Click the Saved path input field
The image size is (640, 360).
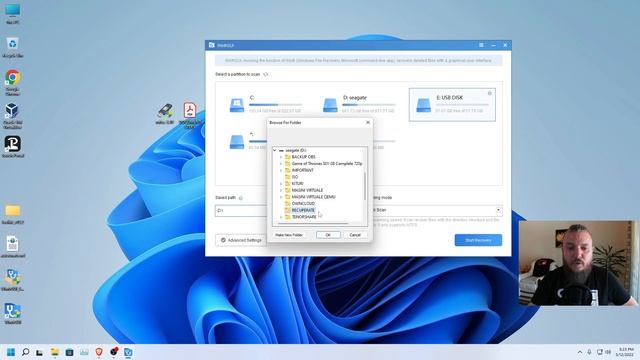241,211
